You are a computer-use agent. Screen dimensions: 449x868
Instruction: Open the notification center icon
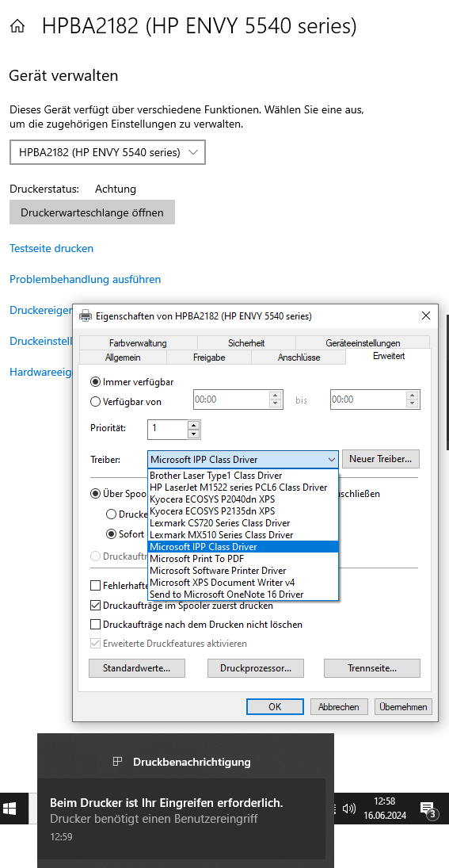(x=428, y=809)
